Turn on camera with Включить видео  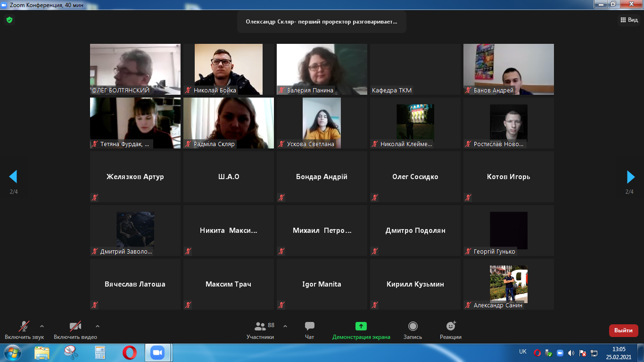[75, 326]
